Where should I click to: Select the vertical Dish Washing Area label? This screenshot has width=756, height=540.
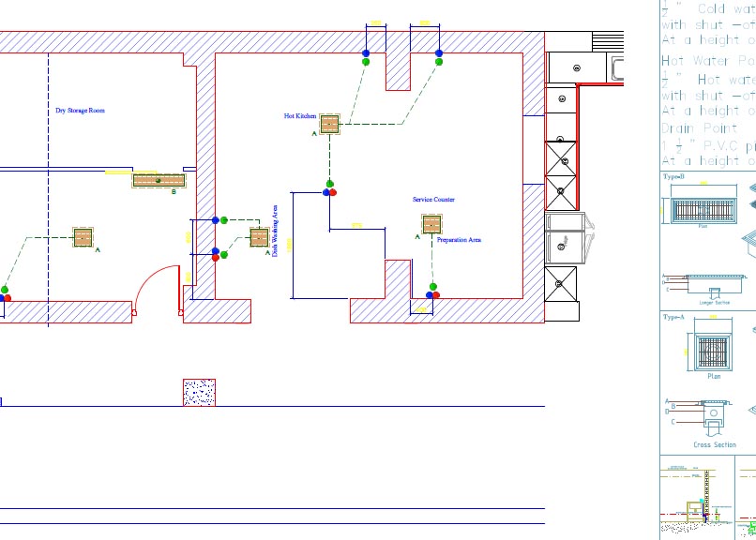[274, 230]
